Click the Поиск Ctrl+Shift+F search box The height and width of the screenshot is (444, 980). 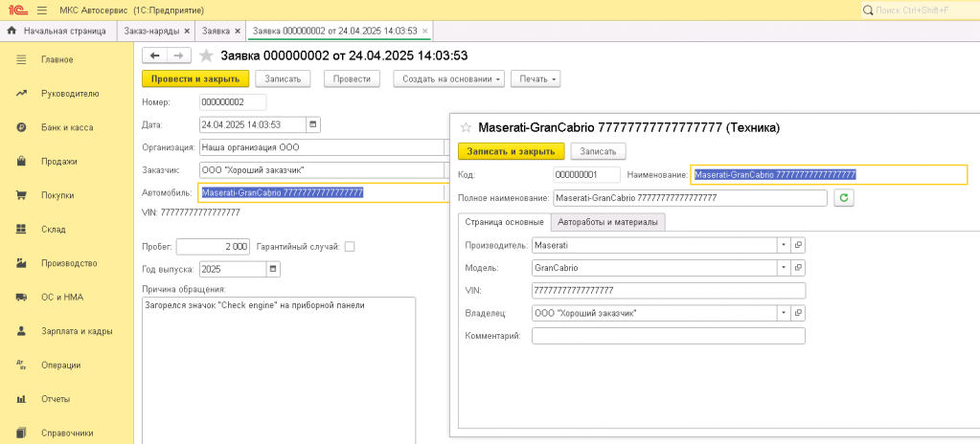(x=920, y=11)
